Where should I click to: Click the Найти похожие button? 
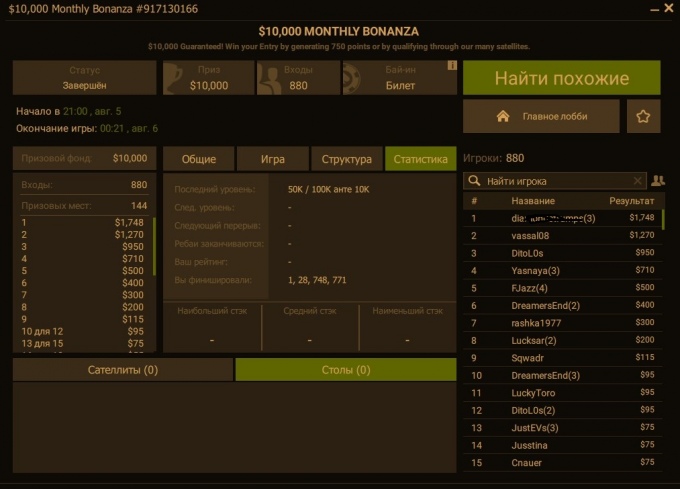562,78
